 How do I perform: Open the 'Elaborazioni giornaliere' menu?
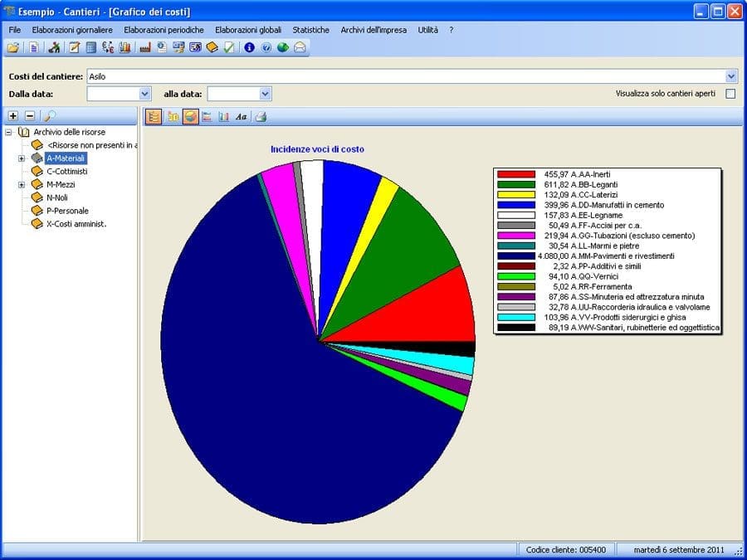(x=72, y=30)
